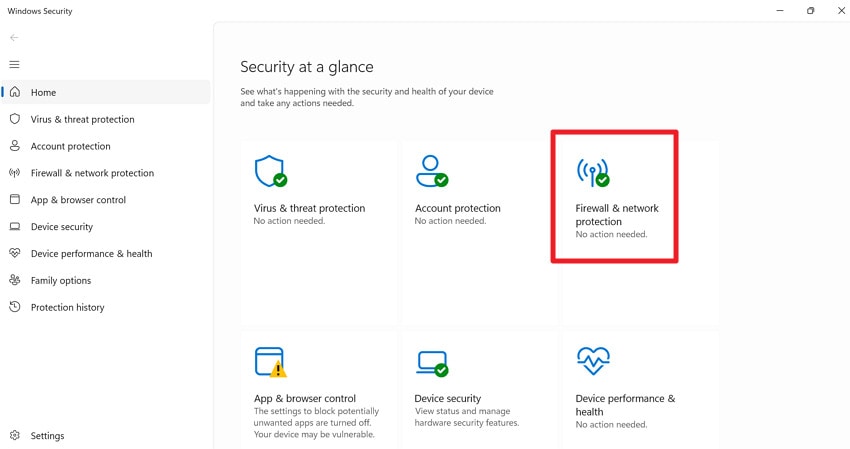Screen dimensions: 850x449
Task: Click the large shield icon on Virus & threat card
Action: click(x=271, y=171)
